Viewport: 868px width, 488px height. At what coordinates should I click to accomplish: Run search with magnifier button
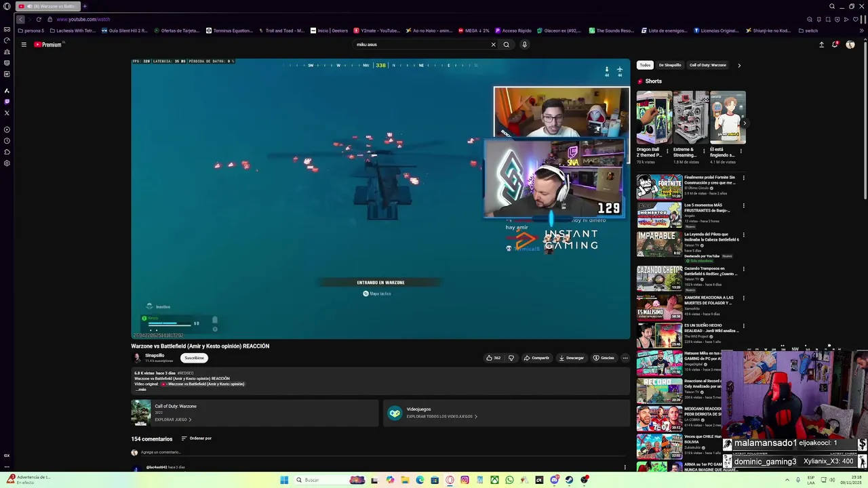(x=506, y=45)
